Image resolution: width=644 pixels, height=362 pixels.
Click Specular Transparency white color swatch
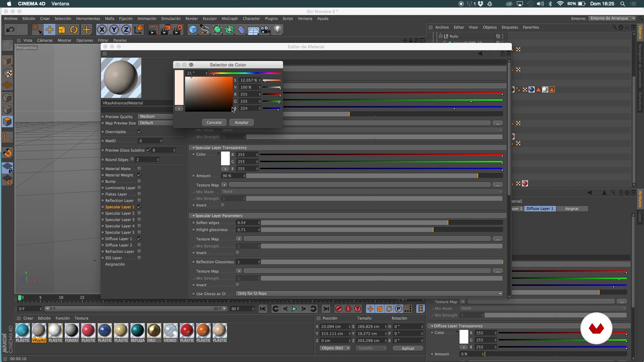[x=225, y=158]
